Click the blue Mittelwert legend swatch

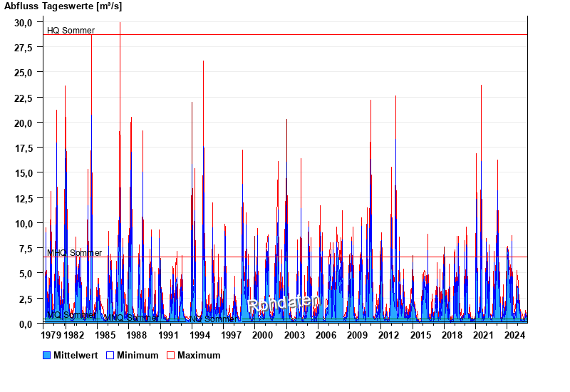click(47, 355)
